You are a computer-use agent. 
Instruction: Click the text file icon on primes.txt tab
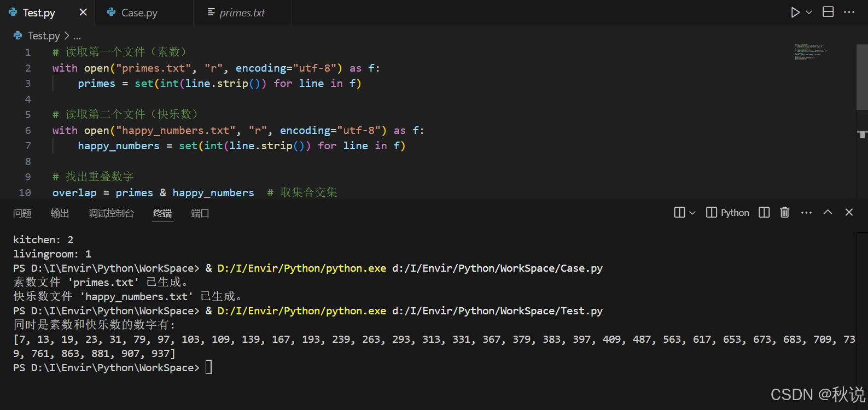pyautogui.click(x=211, y=12)
